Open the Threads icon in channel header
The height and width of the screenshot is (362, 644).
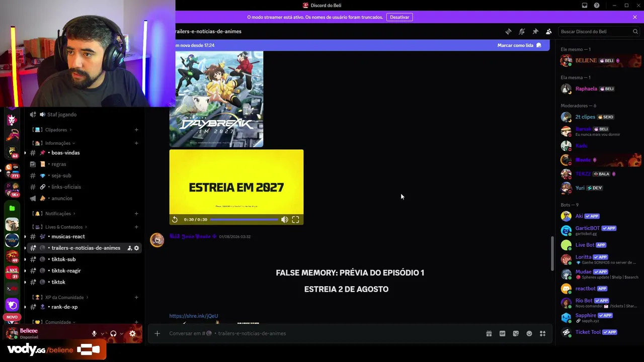508,31
